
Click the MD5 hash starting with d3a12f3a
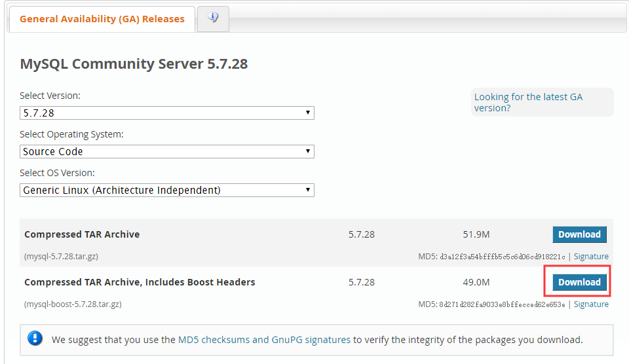coord(503,257)
